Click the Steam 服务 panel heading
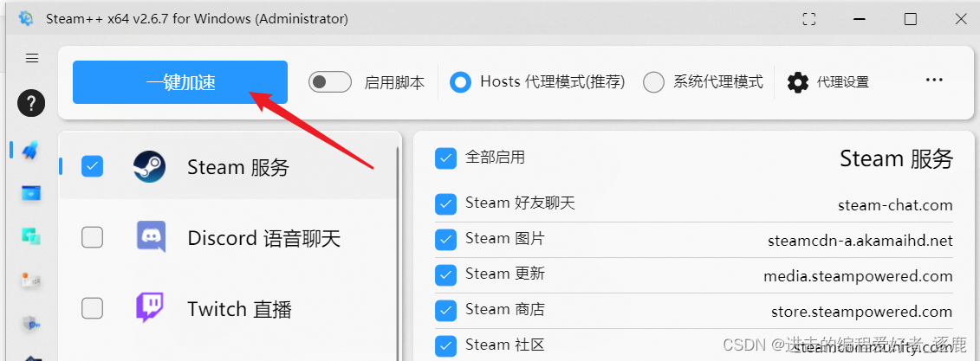The height and width of the screenshot is (361, 980). click(x=896, y=158)
